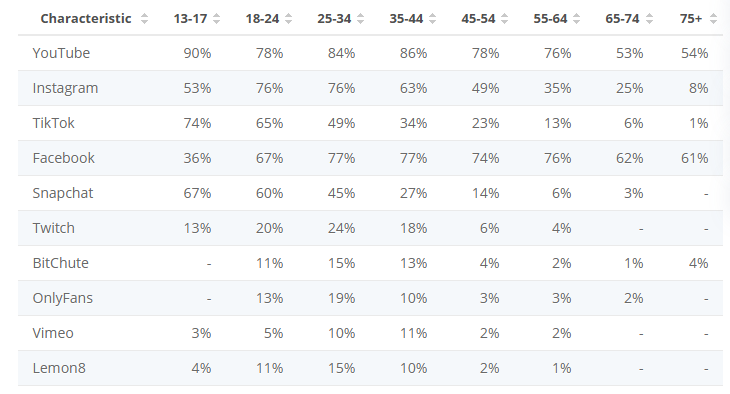The width and height of the screenshot is (730, 394).
Task: Click the YouTube 13-17 value of 90%
Action: pos(197,53)
